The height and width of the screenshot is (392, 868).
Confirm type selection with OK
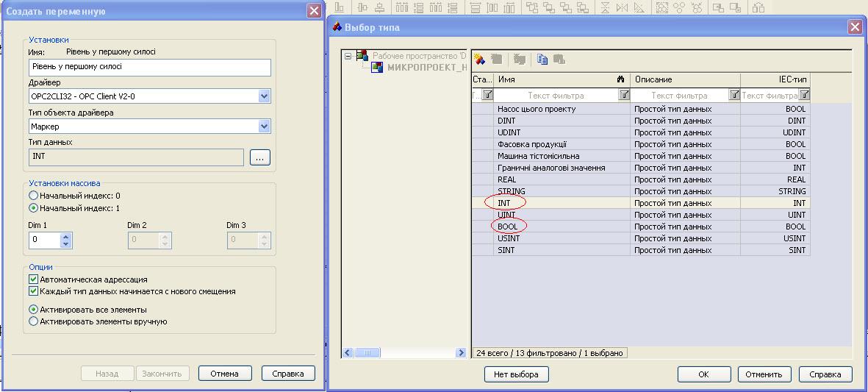(x=703, y=374)
